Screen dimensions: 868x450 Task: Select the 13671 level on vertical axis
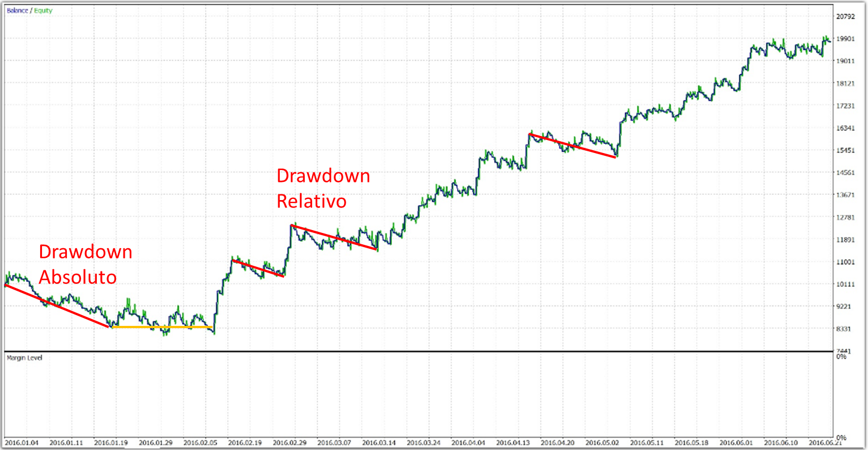point(845,195)
